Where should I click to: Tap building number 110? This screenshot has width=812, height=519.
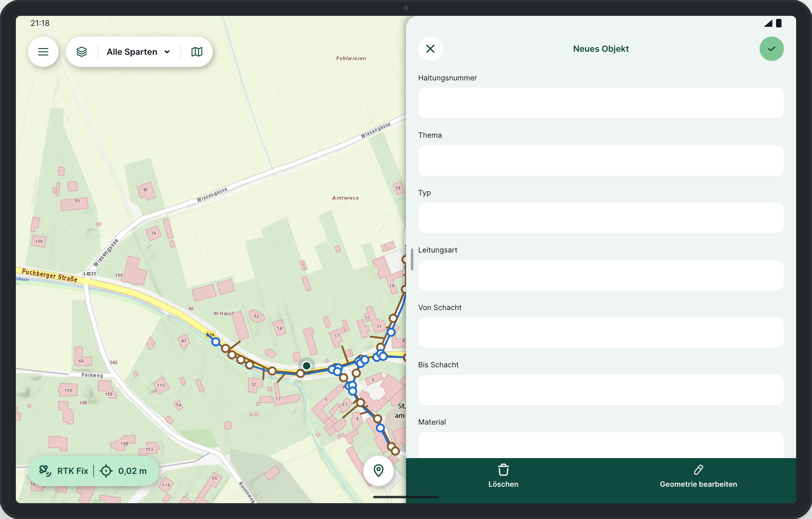(161, 385)
